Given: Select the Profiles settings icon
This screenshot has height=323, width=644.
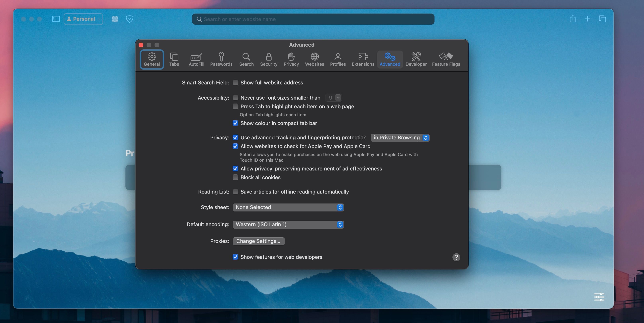Looking at the screenshot, I should click(x=338, y=59).
